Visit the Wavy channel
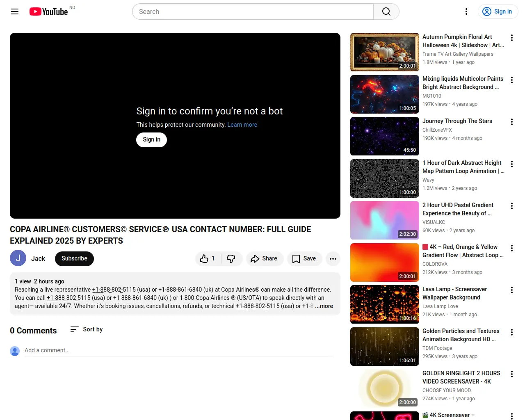The image size is (525, 420). [428, 180]
